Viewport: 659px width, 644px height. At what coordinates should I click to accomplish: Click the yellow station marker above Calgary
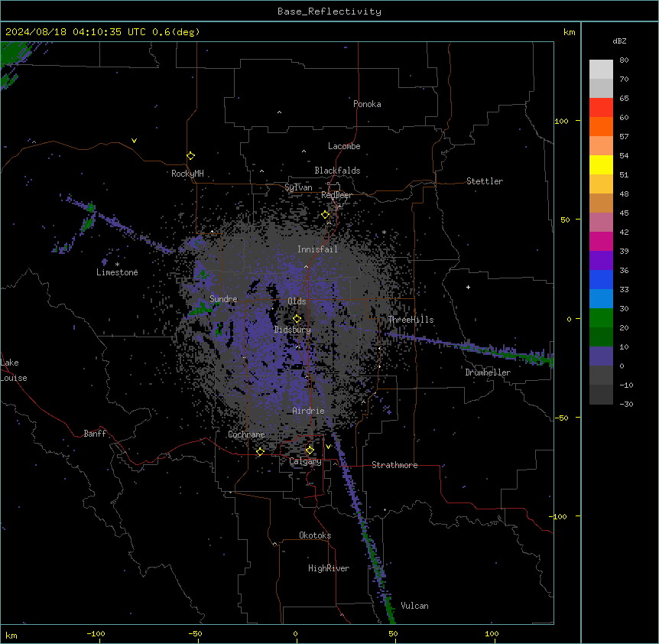pos(310,450)
